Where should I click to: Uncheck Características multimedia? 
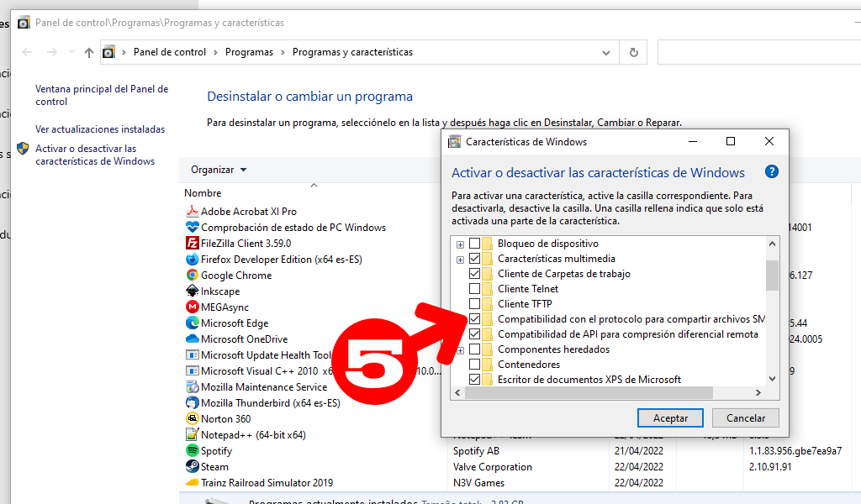click(474, 259)
